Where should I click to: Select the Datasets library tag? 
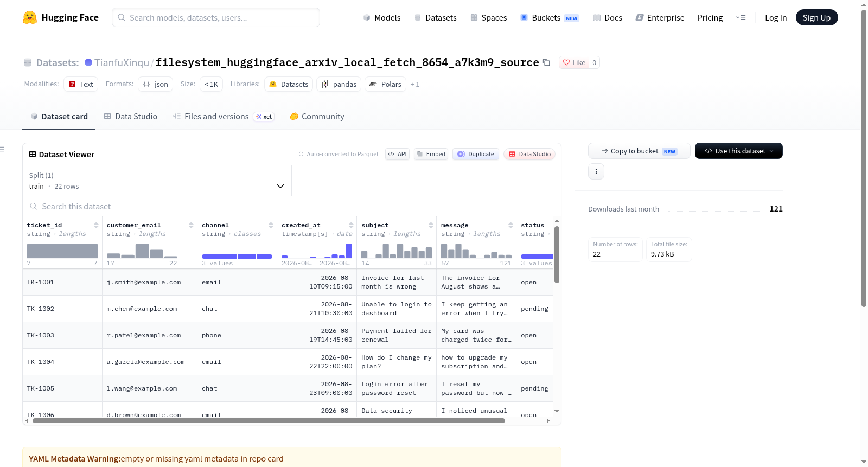(289, 84)
